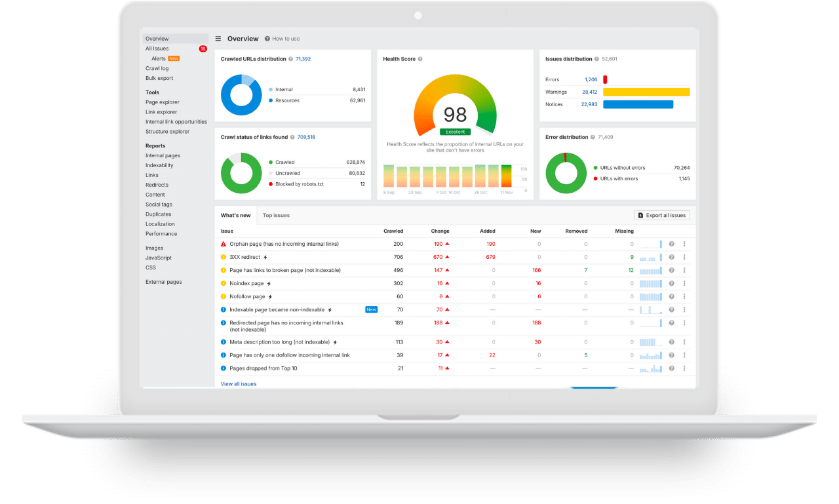The image size is (839, 504).
Task: Click the New badge next to Alerts
Action: (x=173, y=58)
